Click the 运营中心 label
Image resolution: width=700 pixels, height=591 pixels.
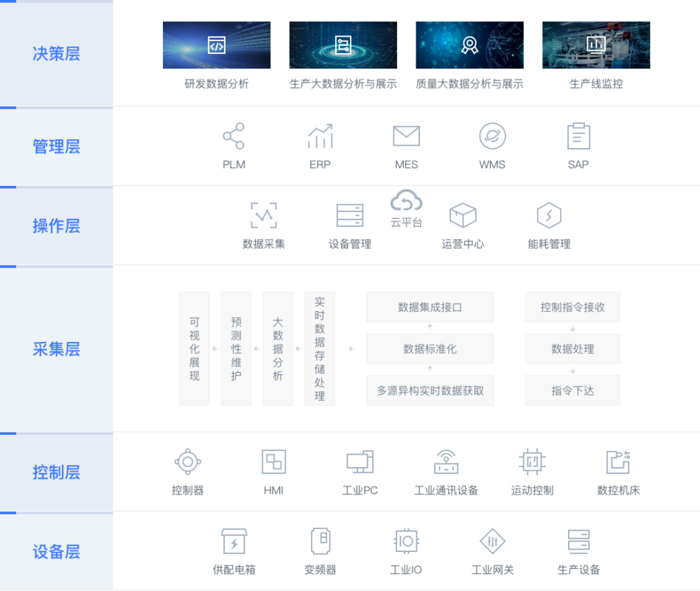tap(463, 244)
